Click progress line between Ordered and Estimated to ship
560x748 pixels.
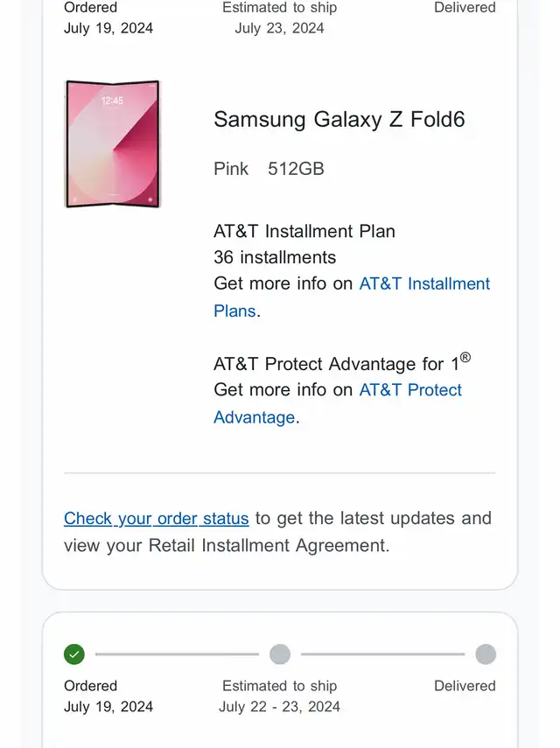[x=177, y=654]
